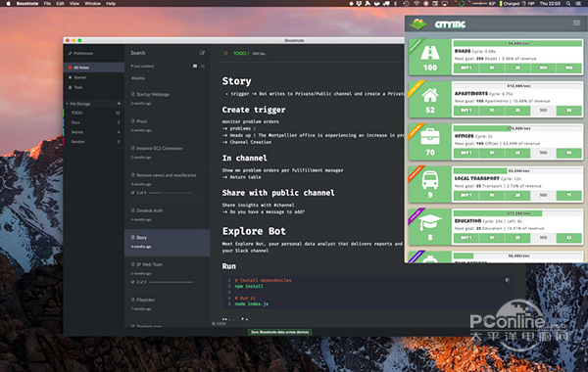Star the current note
Screen dimensions: 588x372
[x=225, y=53]
